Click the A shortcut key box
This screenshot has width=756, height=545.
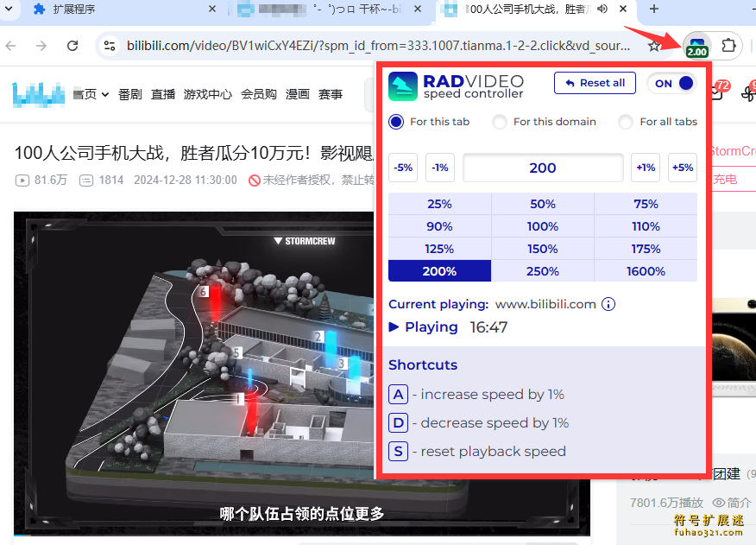398,395
